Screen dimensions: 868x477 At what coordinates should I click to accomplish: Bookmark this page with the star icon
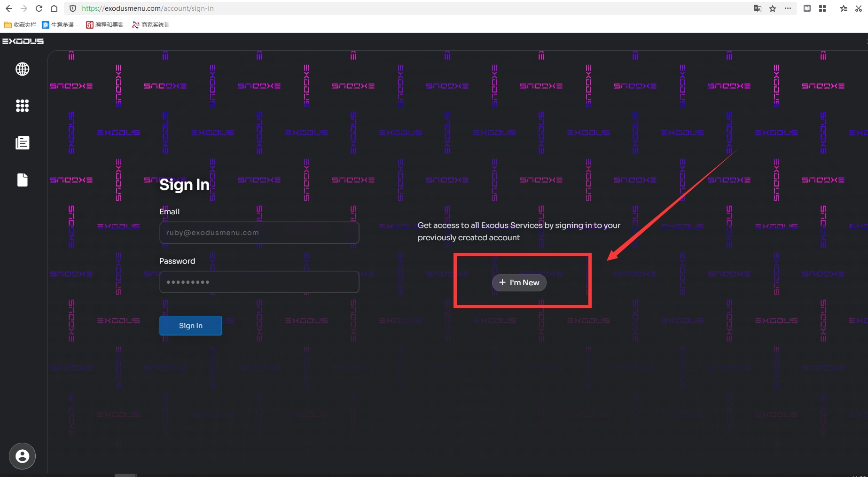click(x=773, y=8)
